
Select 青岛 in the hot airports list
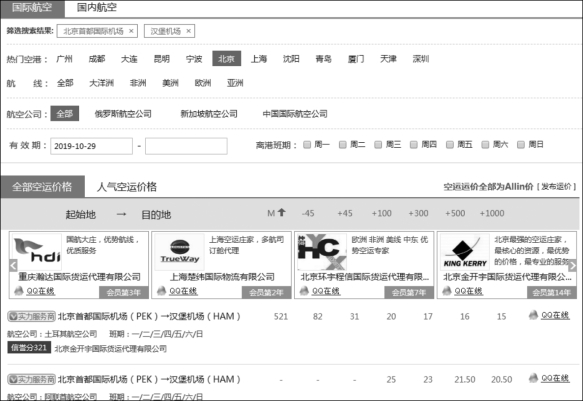point(323,59)
